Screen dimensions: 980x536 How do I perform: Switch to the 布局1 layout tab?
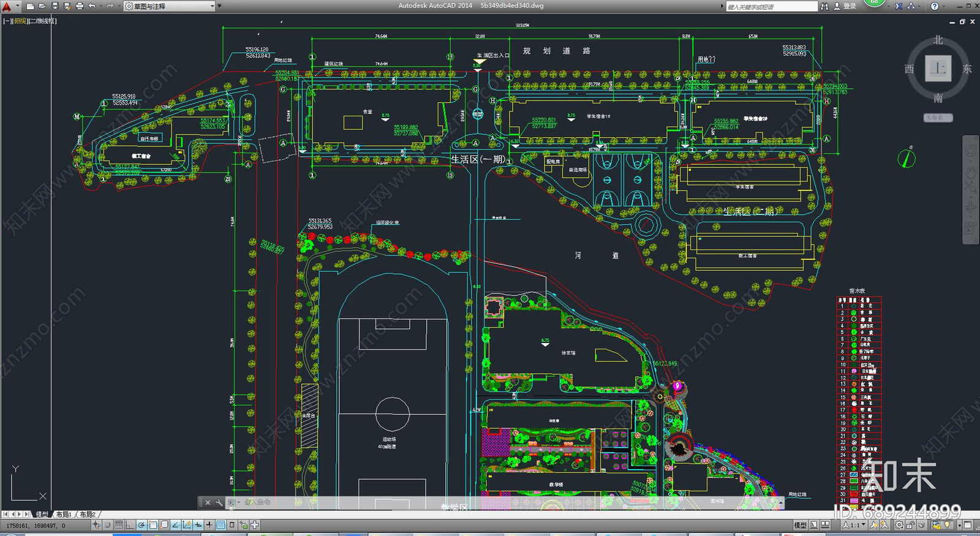64,514
